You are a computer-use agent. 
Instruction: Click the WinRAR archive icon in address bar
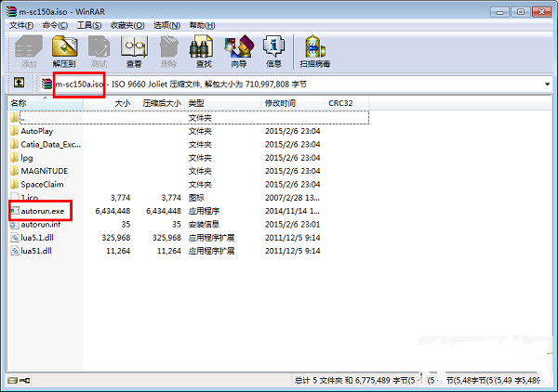click(47, 85)
